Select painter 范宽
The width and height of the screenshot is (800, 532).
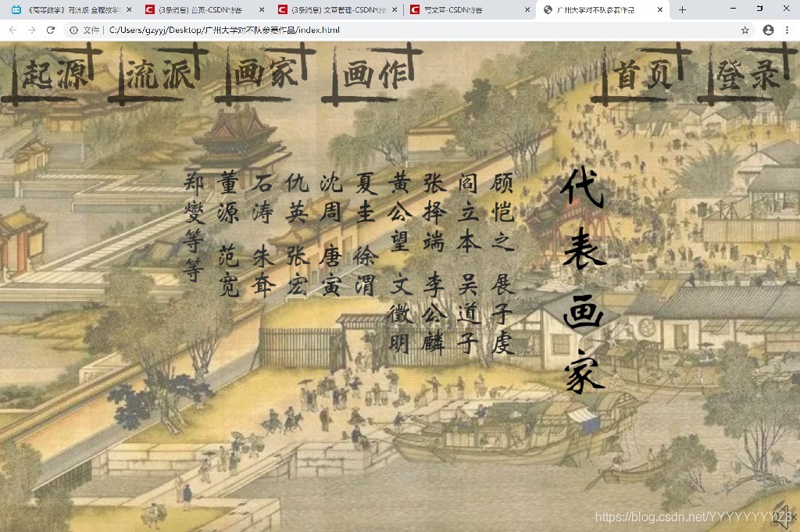click(229, 271)
